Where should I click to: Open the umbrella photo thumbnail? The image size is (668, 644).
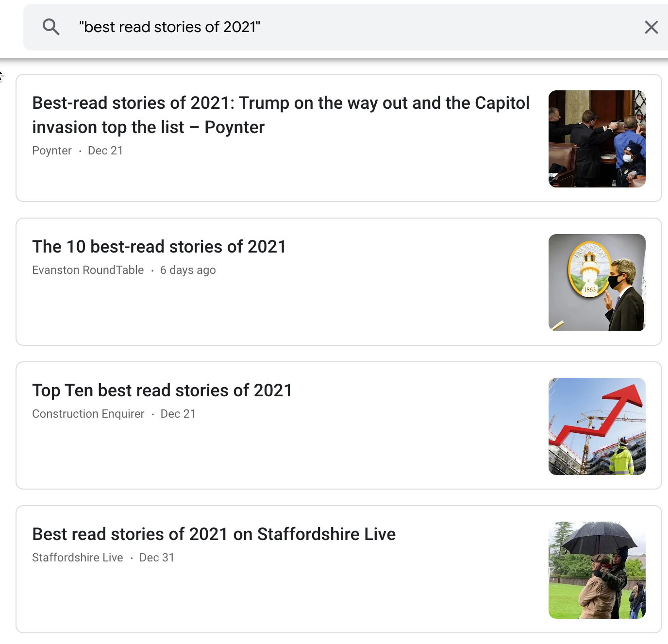(x=597, y=570)
